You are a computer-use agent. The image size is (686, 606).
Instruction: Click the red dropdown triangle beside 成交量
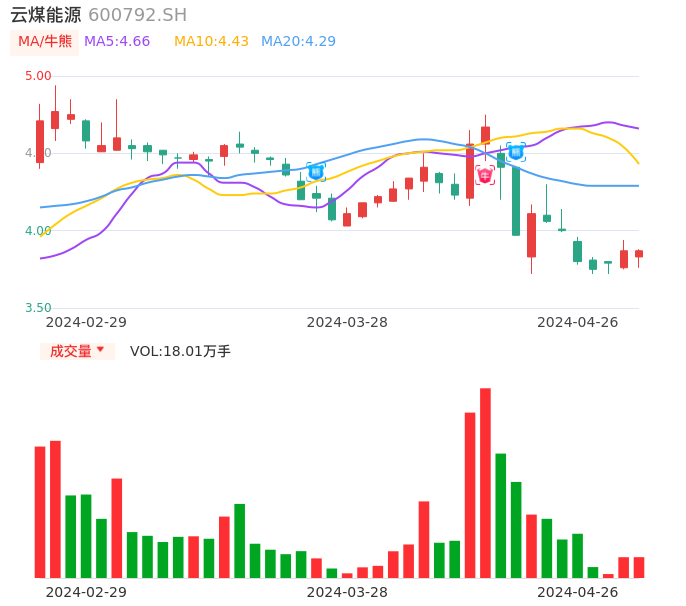[x=100, y=350]
